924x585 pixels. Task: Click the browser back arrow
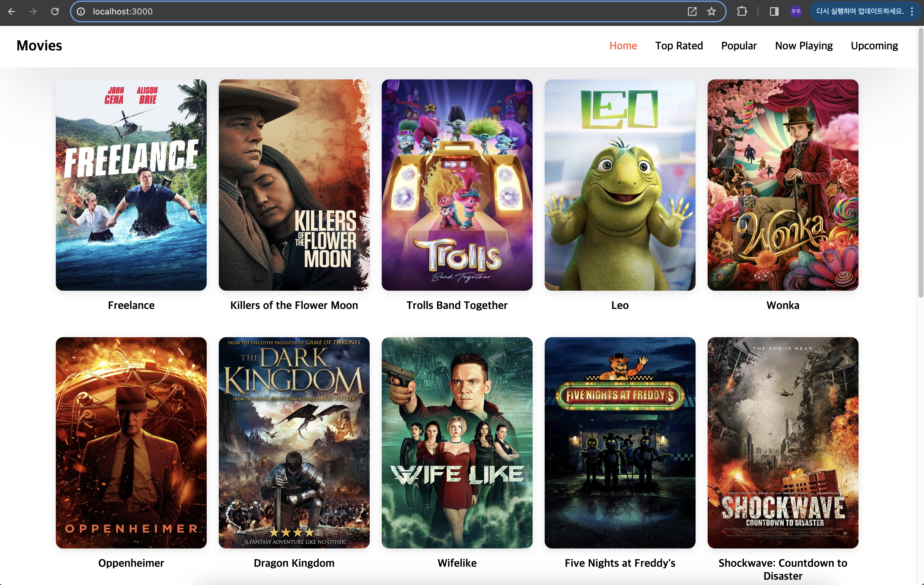[11, 11]
